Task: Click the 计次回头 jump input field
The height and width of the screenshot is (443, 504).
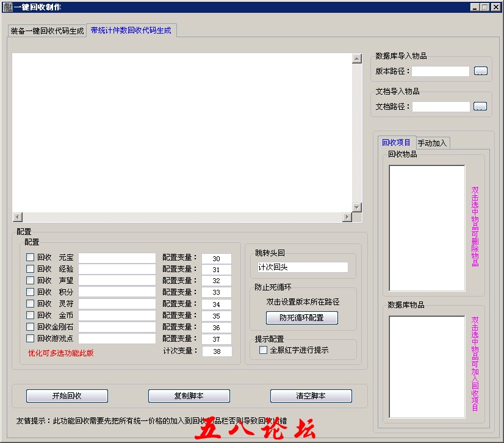Action: point(302,266)
